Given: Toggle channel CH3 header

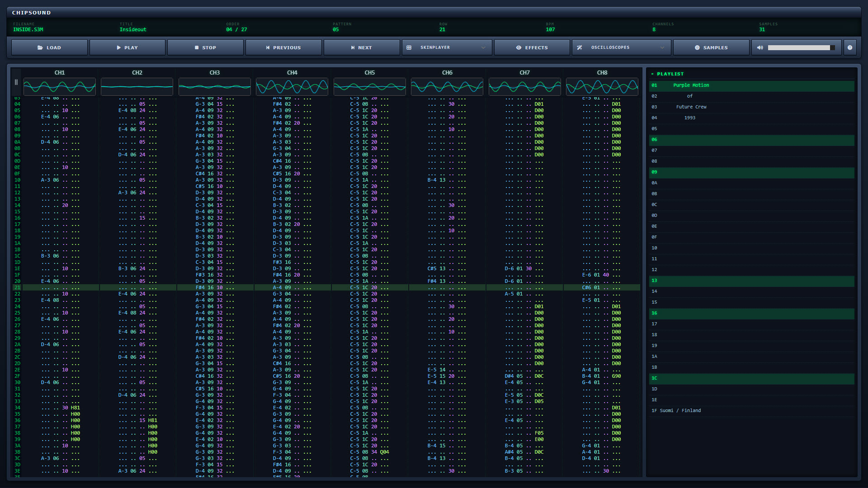Looking at the screenshot, I should 215,72.
